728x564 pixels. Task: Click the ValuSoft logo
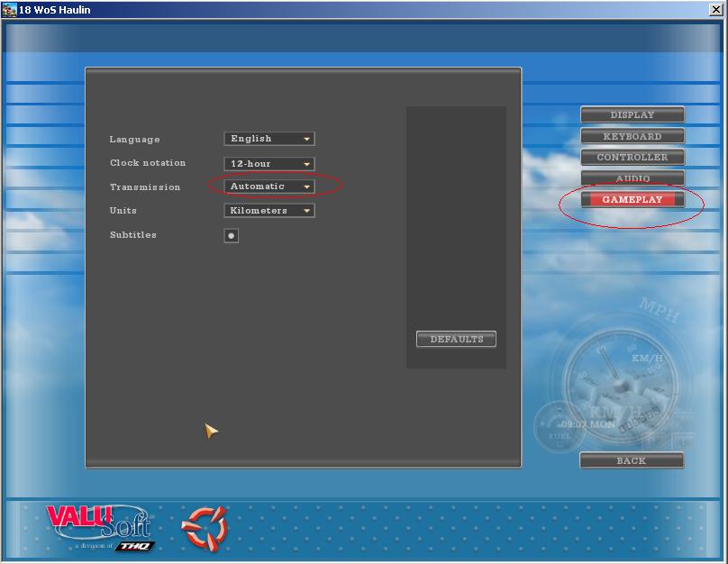click(x=101, y=528)
